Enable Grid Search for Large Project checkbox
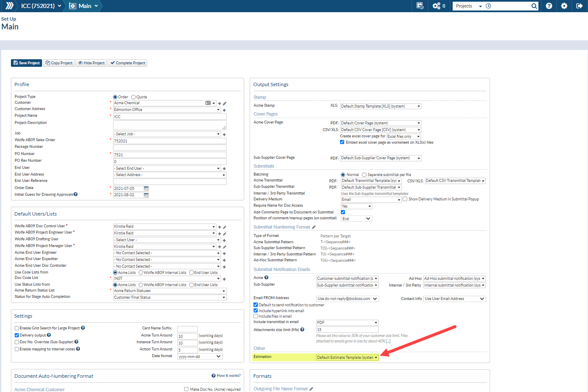 pos(17,328)
